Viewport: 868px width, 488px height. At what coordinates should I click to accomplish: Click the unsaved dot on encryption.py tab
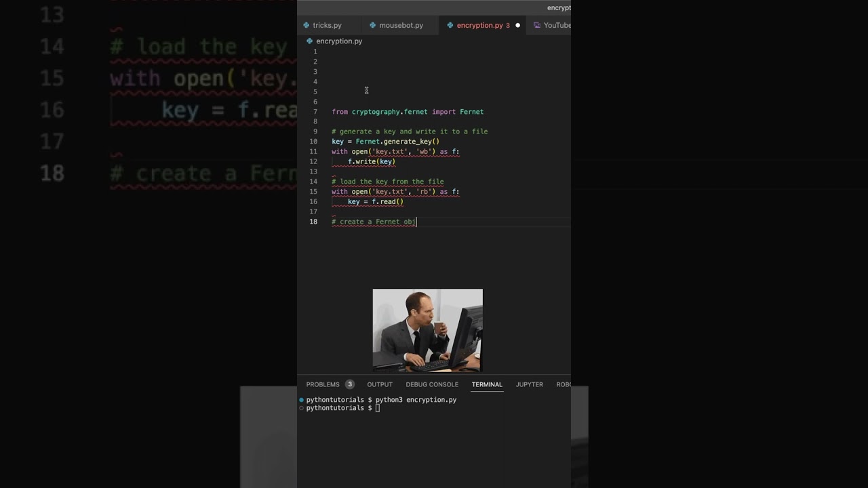click(x=517, y=25)
